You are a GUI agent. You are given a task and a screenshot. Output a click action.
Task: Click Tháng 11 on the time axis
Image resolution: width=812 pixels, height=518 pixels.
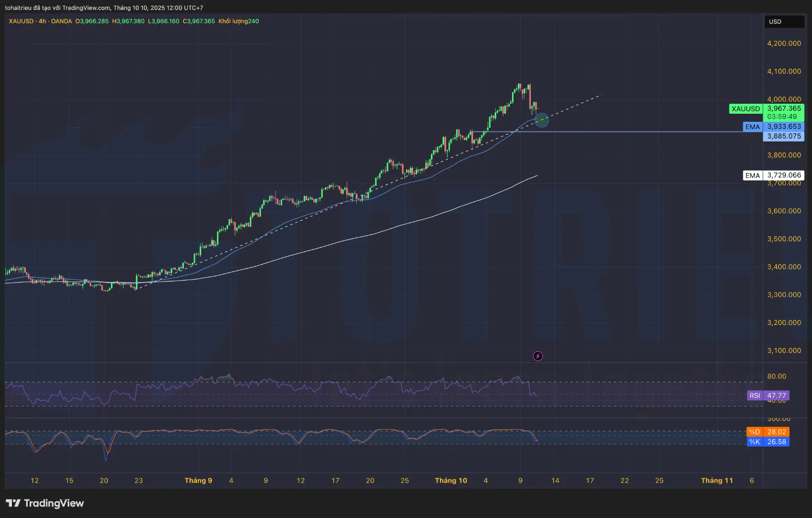click(716, 481)
